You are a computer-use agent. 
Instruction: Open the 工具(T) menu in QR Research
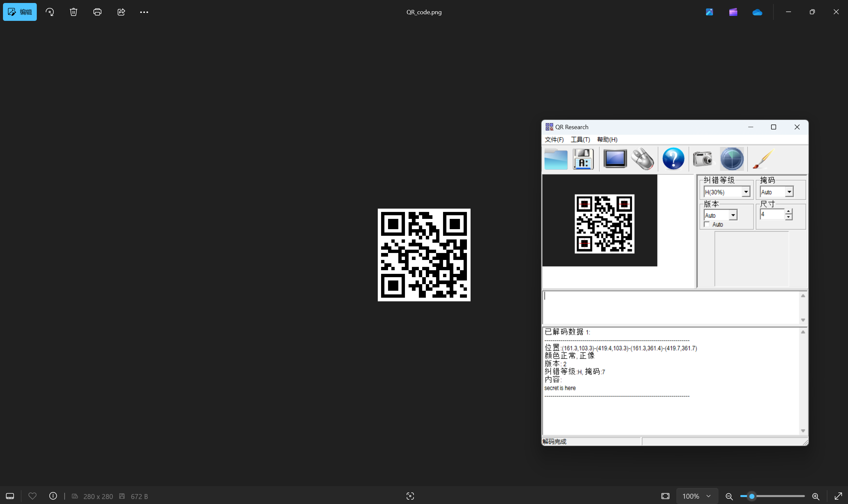click(x=580, y=140)
